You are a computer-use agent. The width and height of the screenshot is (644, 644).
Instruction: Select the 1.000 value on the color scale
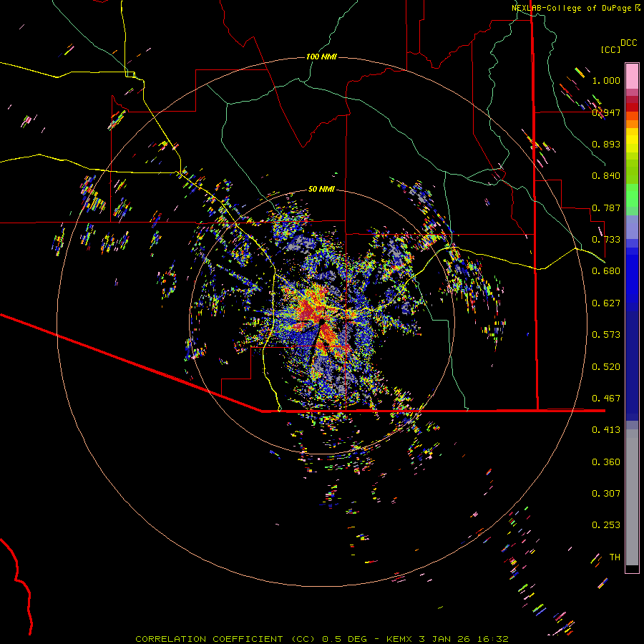pyautogui.click(x=606, y=80)
